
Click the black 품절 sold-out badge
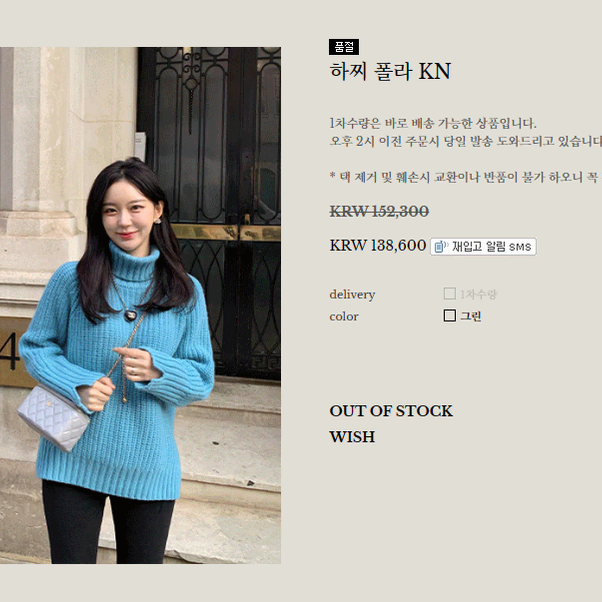pos(344,47)
